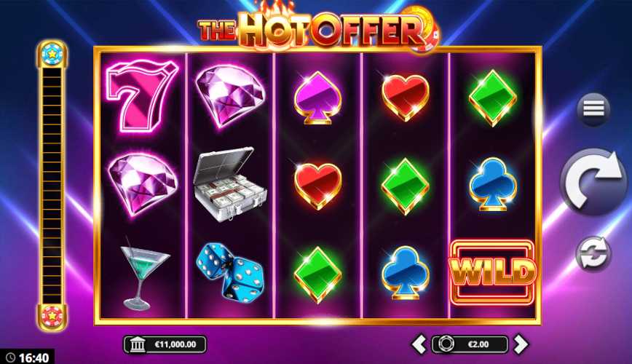Toggle the autoplay circular arrows button

593,254
